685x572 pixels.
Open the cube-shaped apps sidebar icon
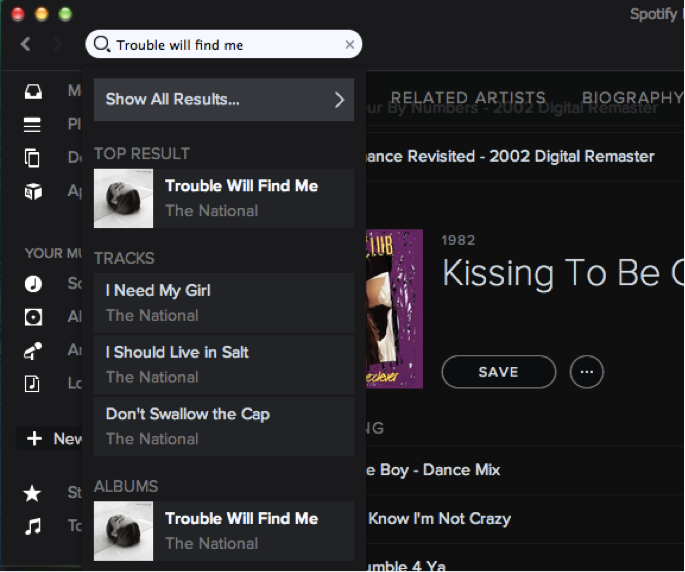pyautogui.click(x=33, y=191)
